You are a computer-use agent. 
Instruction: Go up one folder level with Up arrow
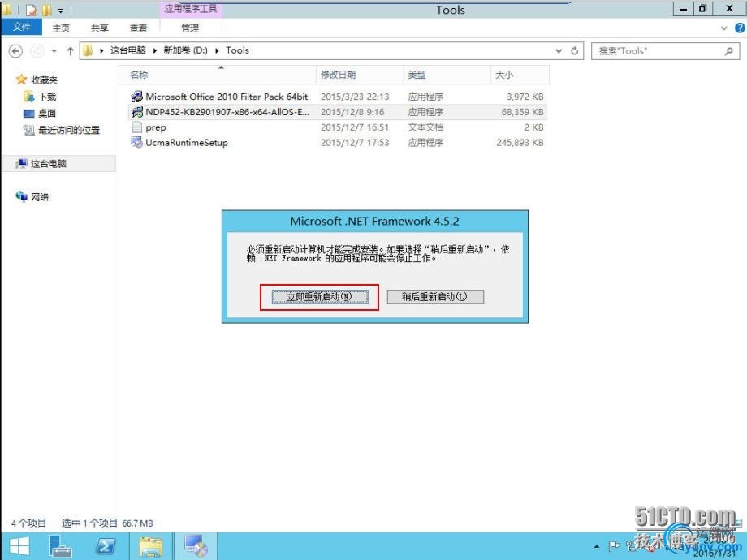[x=71, y=51]
